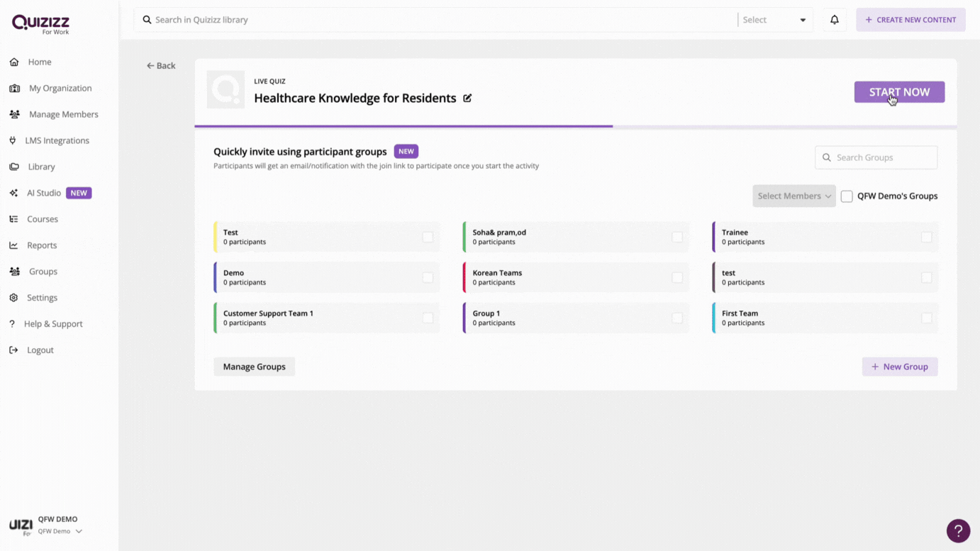This screenshot has width=980, height=551.
Task: Select the lowercase test group checkbox
Action: click(x=927, y=277)
